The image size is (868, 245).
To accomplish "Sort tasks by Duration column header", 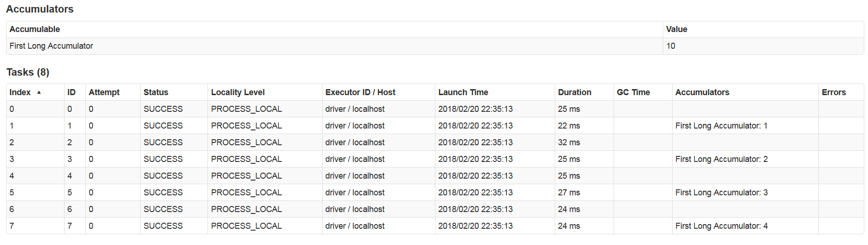I will [574, 92].
